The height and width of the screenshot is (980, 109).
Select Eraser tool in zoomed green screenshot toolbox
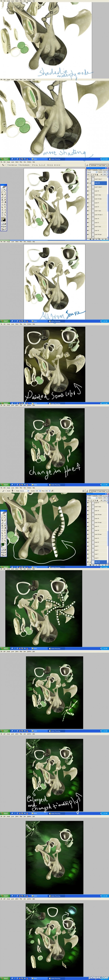click(x=2, y=528)
